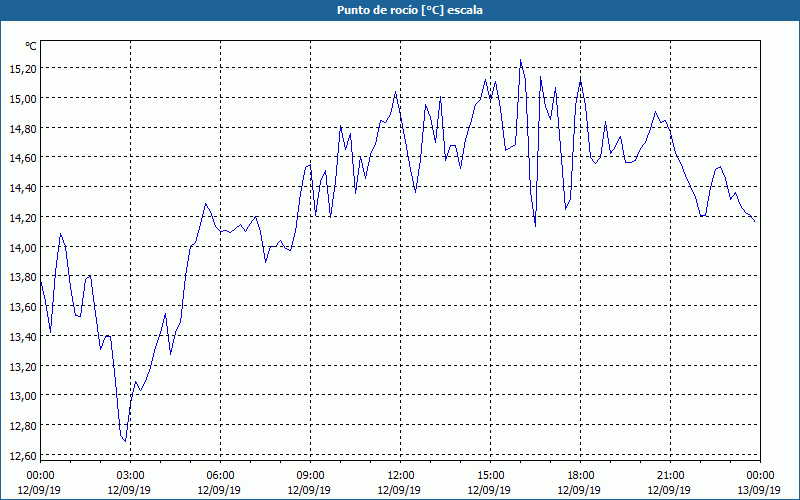
Task: Click the 13,00 y-axis label
Action: point(22,395)
